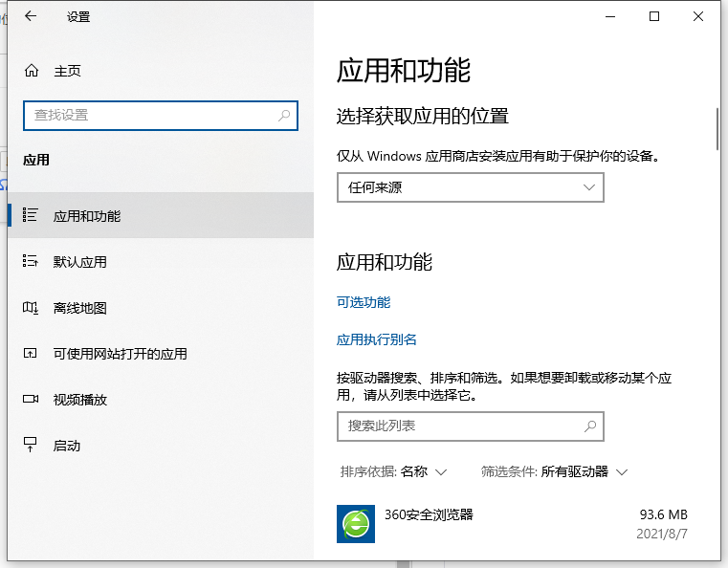Open the 可选功能 link
The width and height of the screenshot is (728, 568).
[x=364, y=302]
